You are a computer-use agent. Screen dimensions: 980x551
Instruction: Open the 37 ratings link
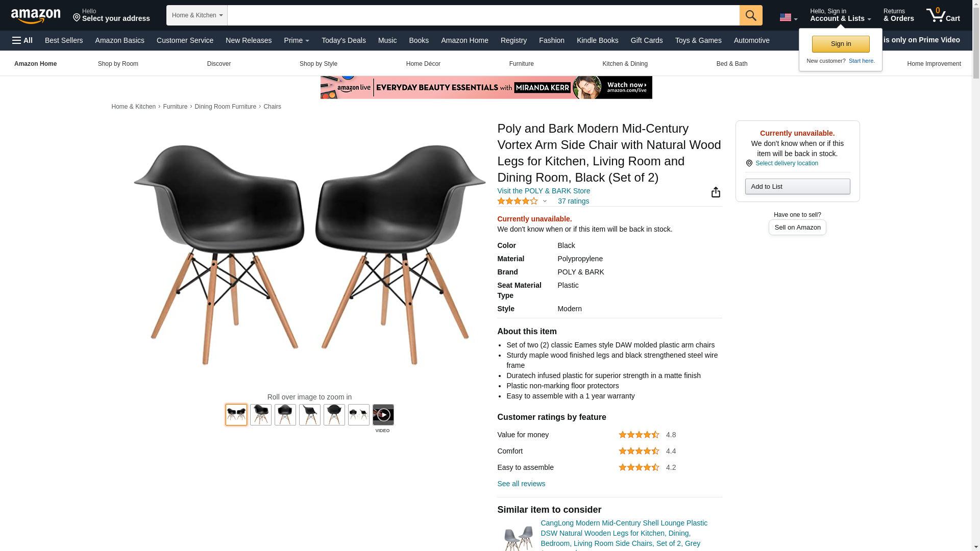click(x=573, y=201)
